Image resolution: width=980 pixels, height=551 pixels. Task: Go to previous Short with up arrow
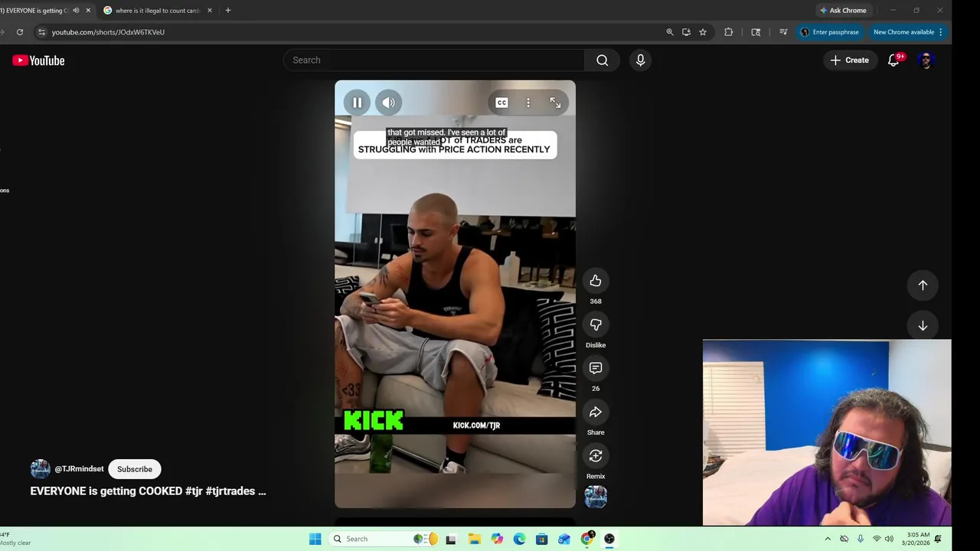click(923, 285)
